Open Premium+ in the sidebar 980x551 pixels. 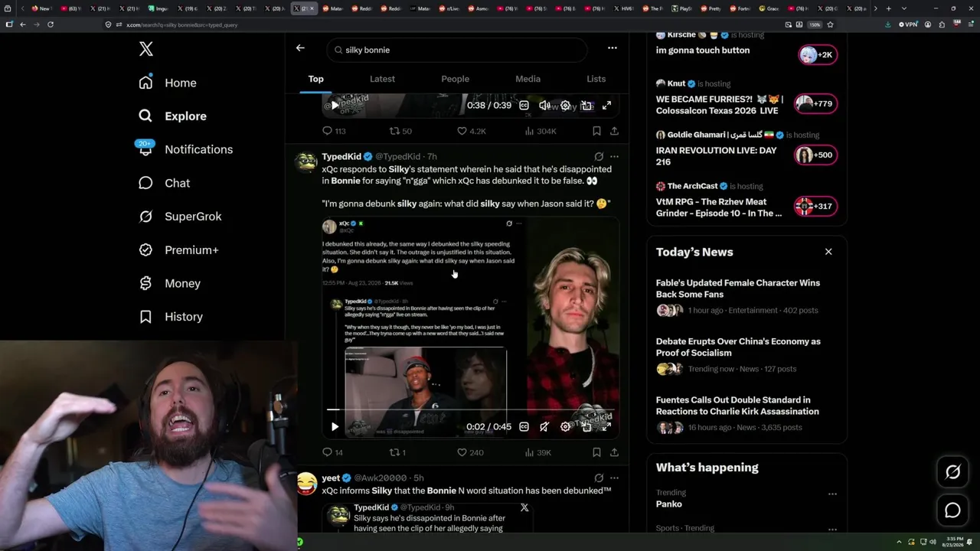tap(178, 250)
